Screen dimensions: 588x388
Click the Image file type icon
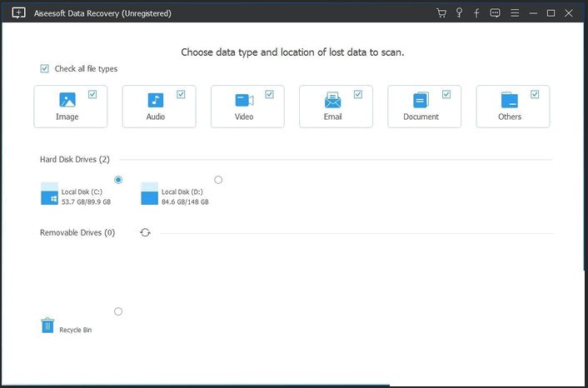(x=67, y=100)
